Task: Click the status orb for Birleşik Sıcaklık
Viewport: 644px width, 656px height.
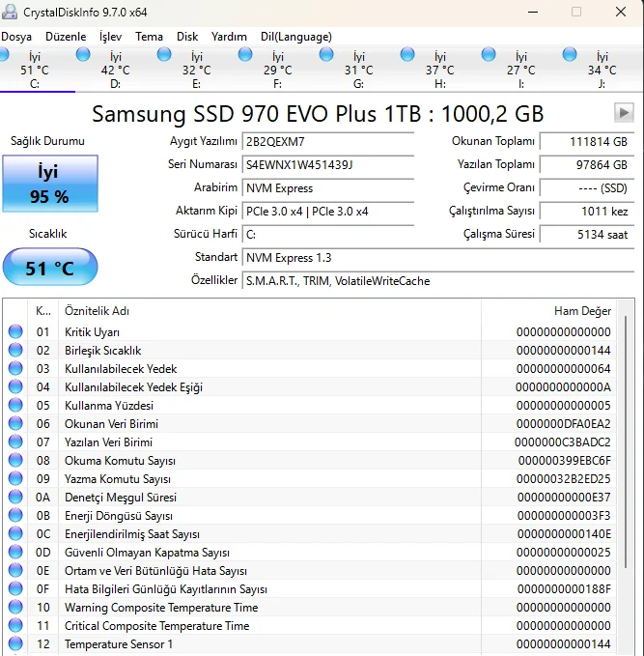Action: [x=15, y=350]
